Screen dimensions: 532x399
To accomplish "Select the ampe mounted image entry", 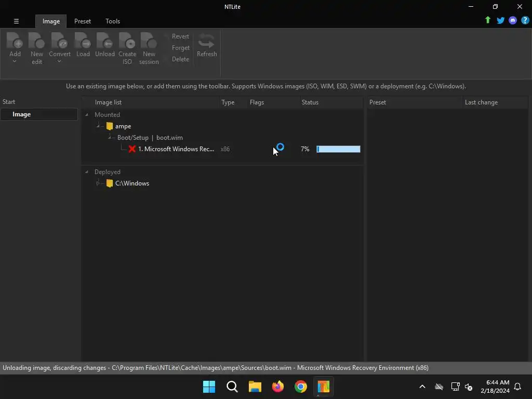I will click(123, 126).
